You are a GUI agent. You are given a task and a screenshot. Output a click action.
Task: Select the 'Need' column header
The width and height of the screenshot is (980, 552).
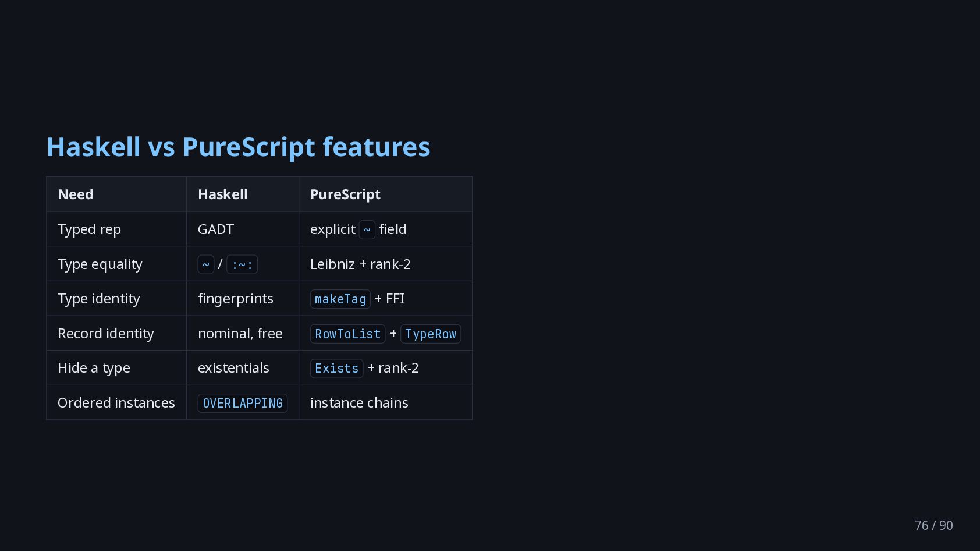(116, 194)
